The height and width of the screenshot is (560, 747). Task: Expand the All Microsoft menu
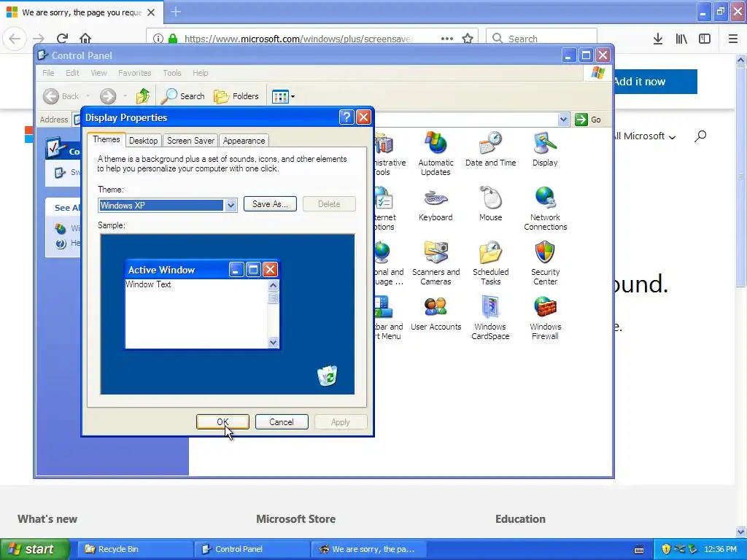click(644, 136)
